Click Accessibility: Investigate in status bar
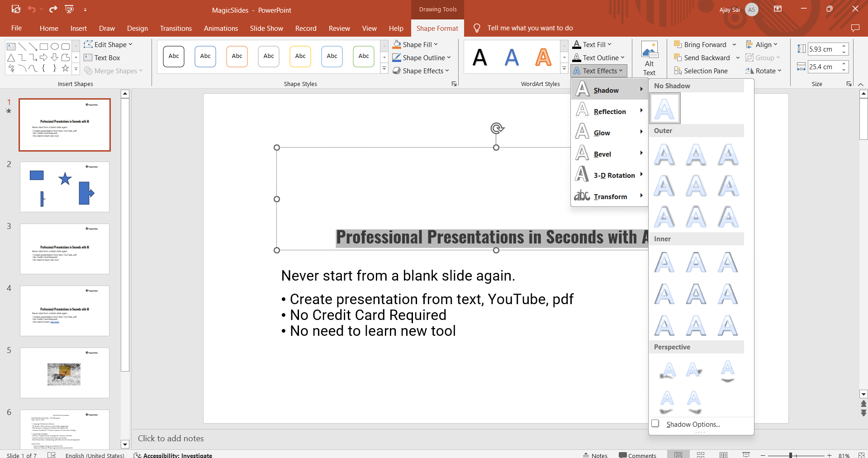This screenshot has width=868, height=458. tap(173, 455)
